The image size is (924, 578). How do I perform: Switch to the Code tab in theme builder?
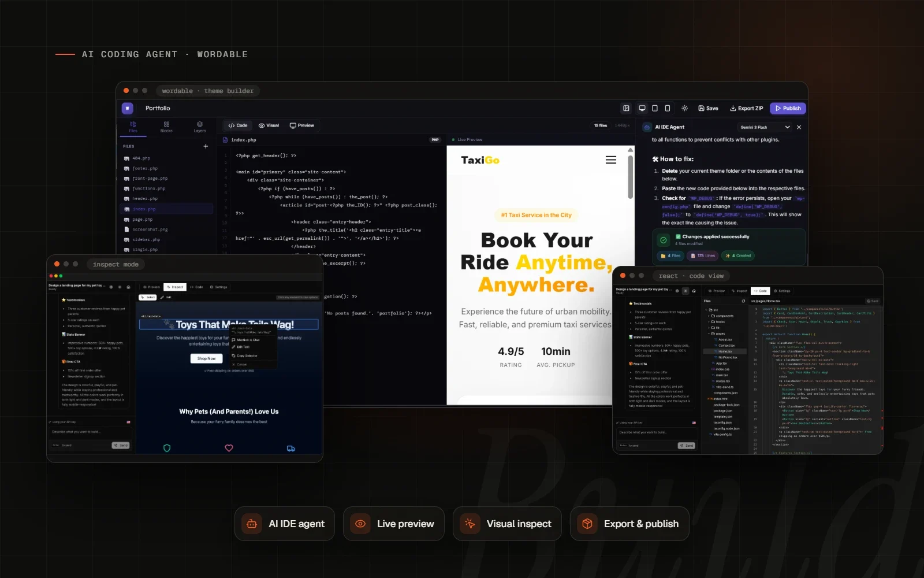(x=237, y=125)
